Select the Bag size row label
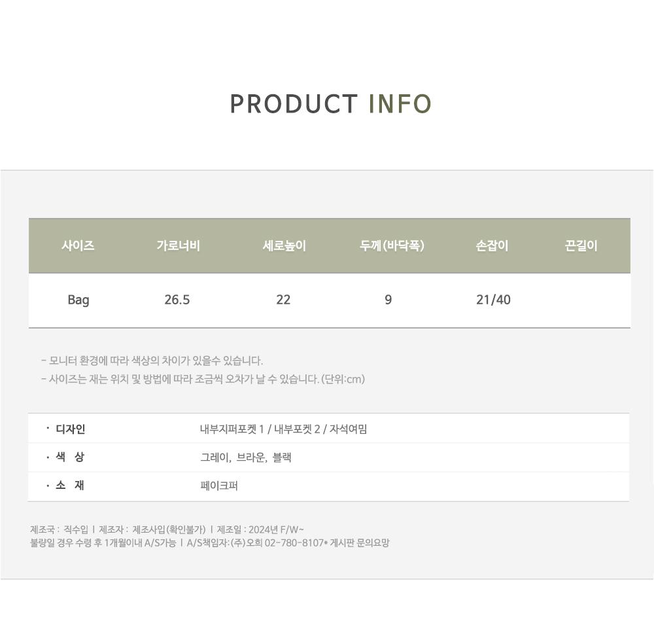Screen dimensions: 654x644 tap(78, 300)
